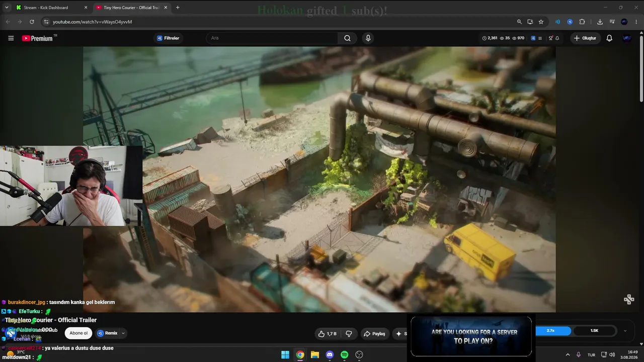Image resolution: width=644 pixels, height=362 pixels.
Task: Reload the current page
Action: point(32,22)
